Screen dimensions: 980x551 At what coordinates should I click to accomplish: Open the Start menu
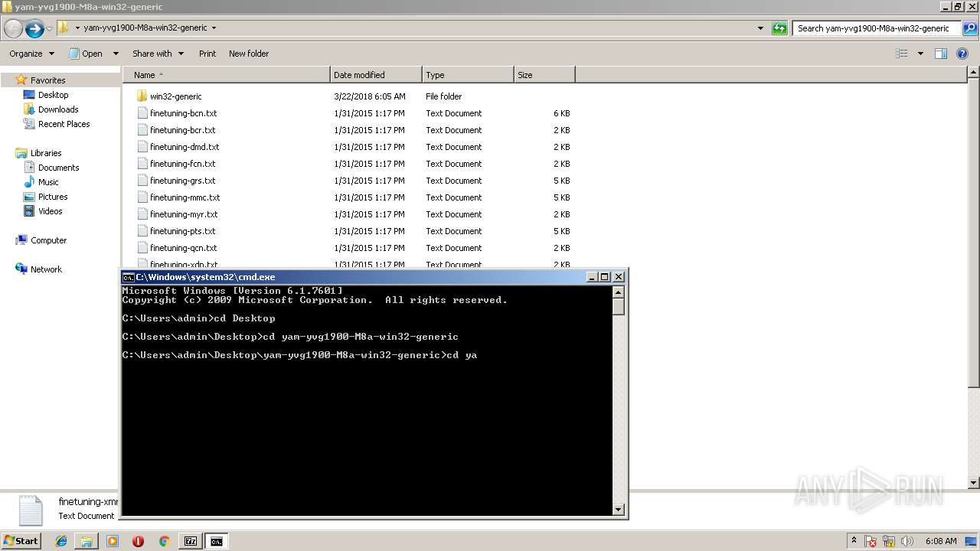21,540
